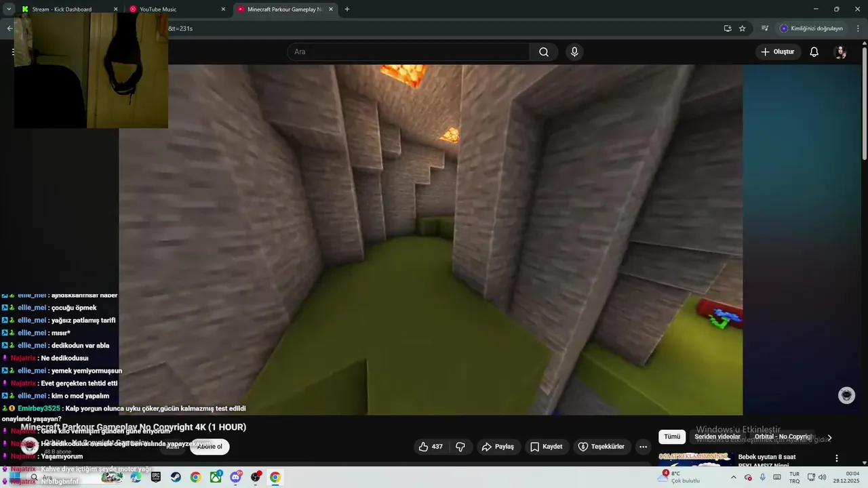The image size is (868, 488).
Task: Click the channel watermark in player corner
Action: click(846, 395)
